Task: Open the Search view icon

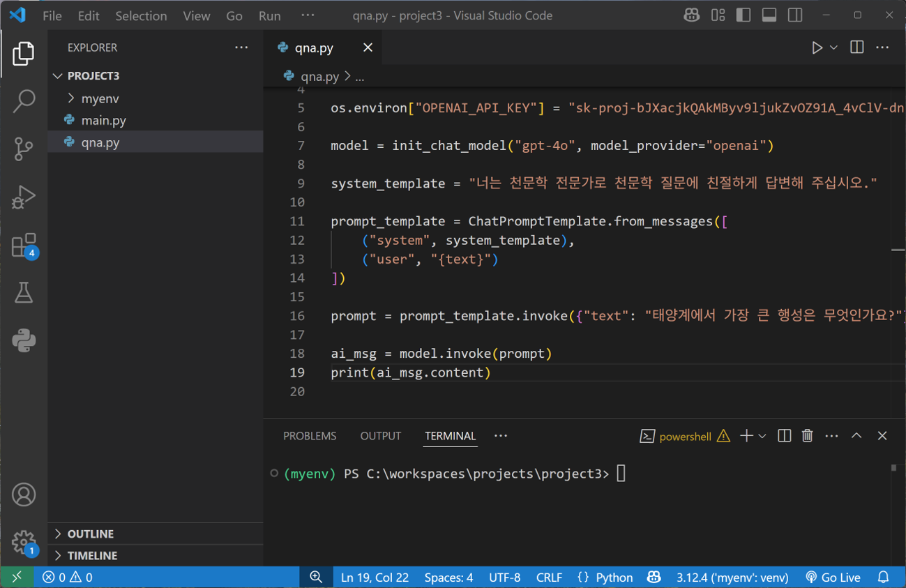Action: click(24, 101)
